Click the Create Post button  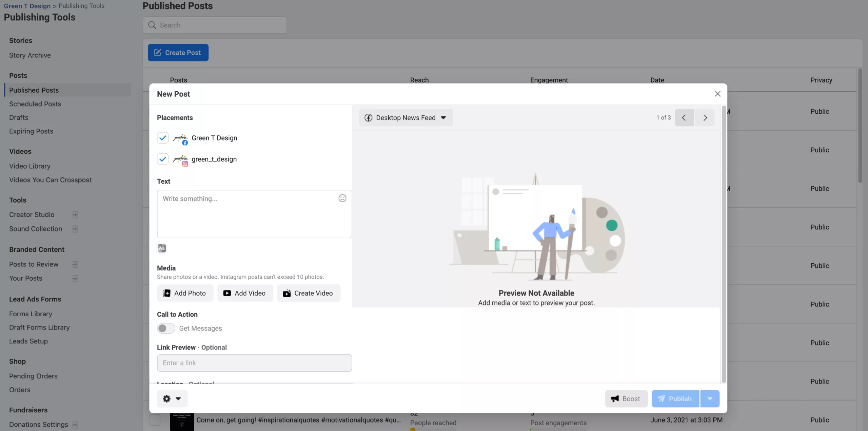point(178,53)
